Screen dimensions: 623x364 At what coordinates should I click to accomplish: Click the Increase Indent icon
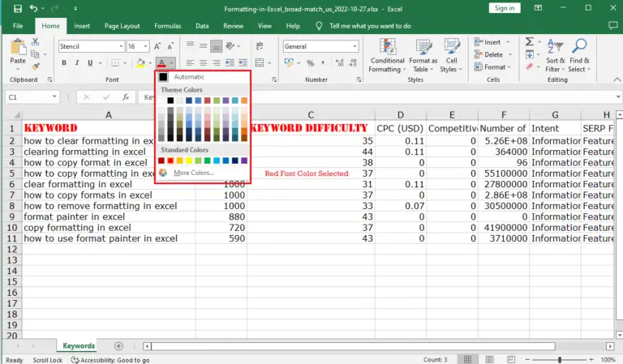(243, 62)
